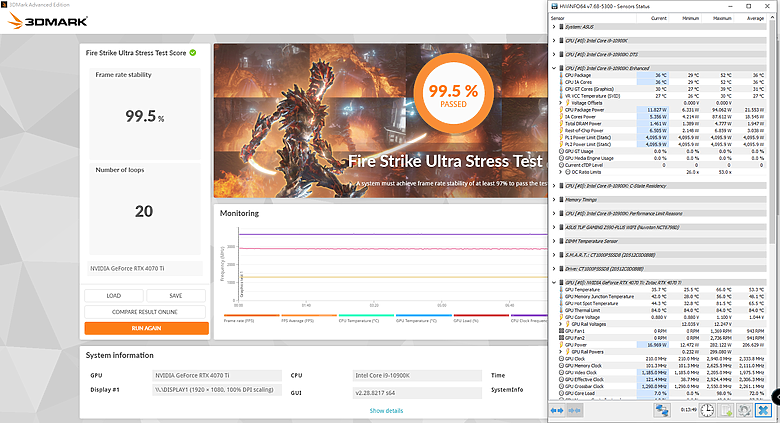Click lightning icon beside CPU Package Power
The width and height of the screenshot is (780, 423).
coord(561,110)
